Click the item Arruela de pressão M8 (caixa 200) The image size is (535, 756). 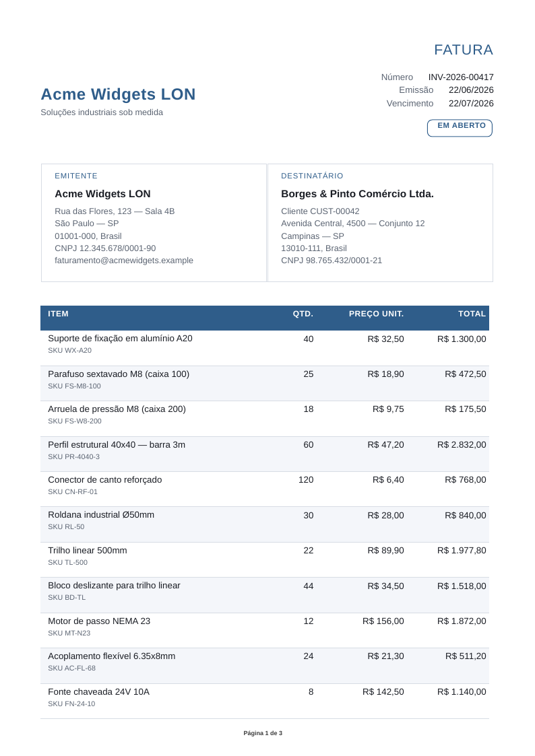(117, 409)
